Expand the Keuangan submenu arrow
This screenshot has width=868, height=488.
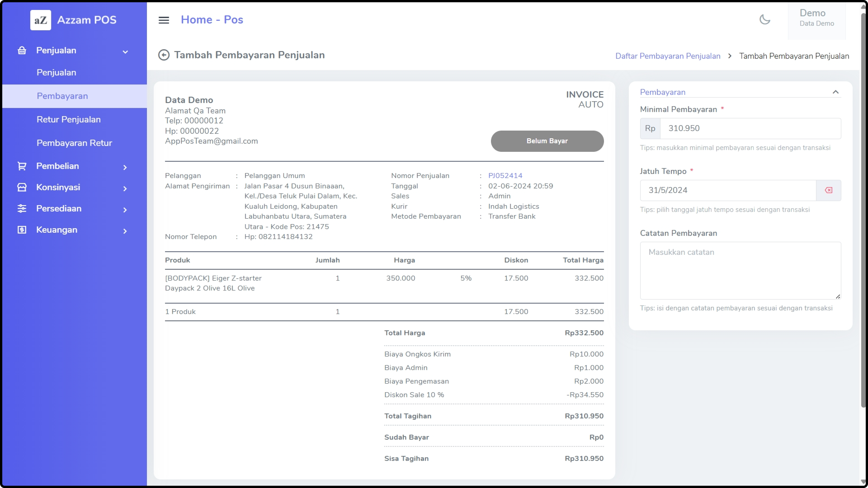[x=125, y=231]
